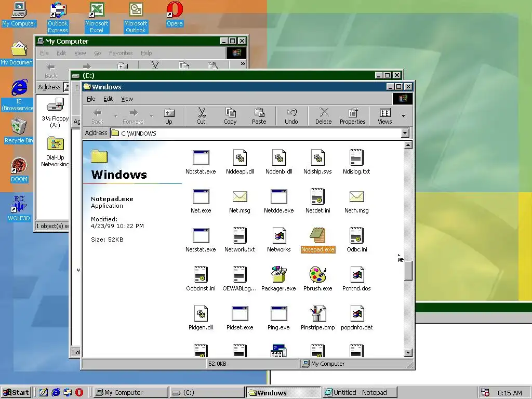532x399 pixels.
Task: Switch to Untitled - Notepad taskbar button
Action: coord(359,393)
